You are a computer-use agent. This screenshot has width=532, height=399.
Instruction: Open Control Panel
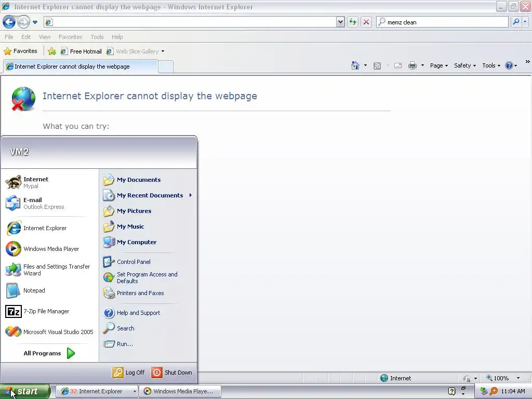[x=148, y=262]
